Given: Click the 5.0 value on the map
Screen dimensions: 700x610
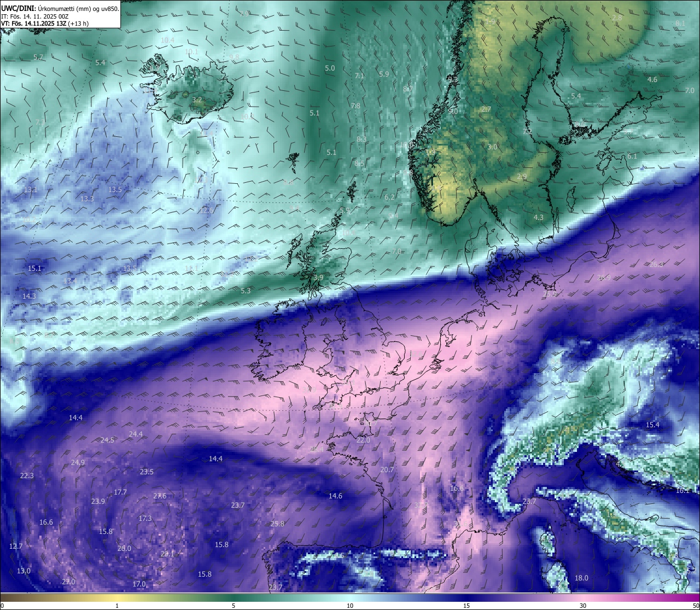Looking at the screenshot, I should (330, 68).
